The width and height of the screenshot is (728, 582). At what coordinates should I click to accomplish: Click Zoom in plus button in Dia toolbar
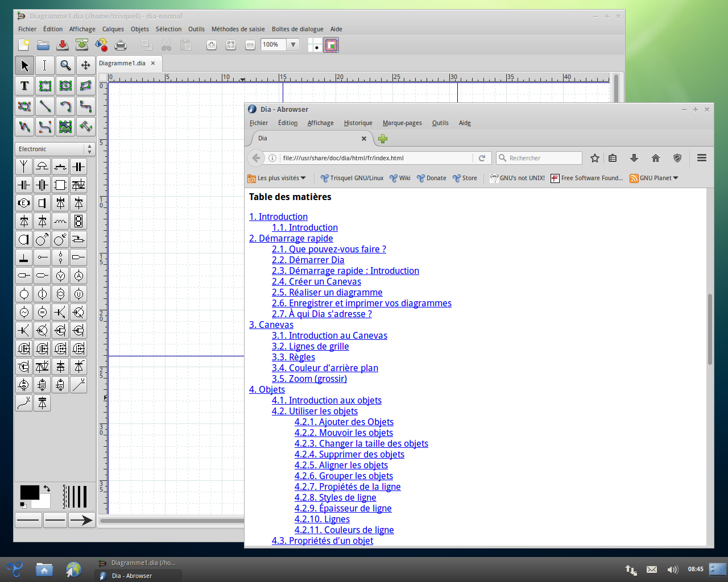212,45
